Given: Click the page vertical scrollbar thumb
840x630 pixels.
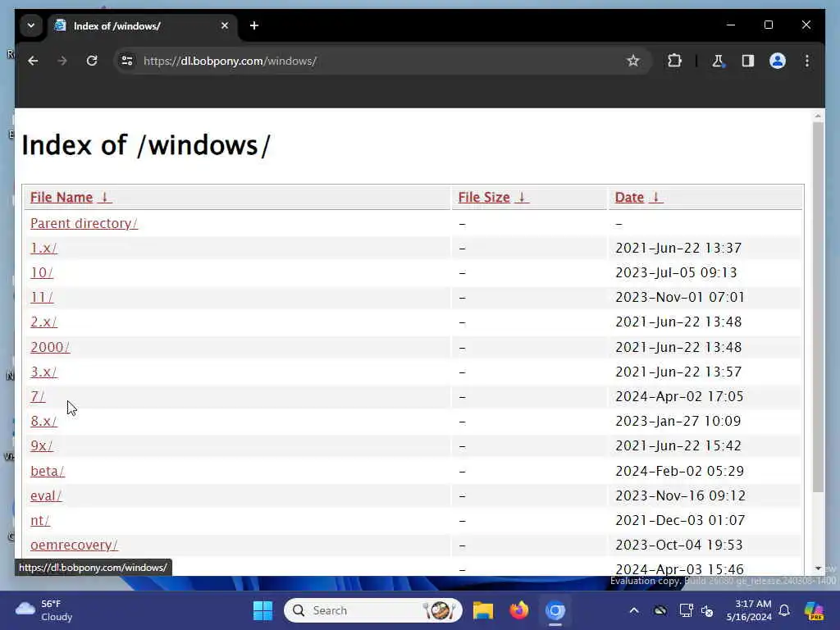Looking at the screenshot, I should pos(818,307).
